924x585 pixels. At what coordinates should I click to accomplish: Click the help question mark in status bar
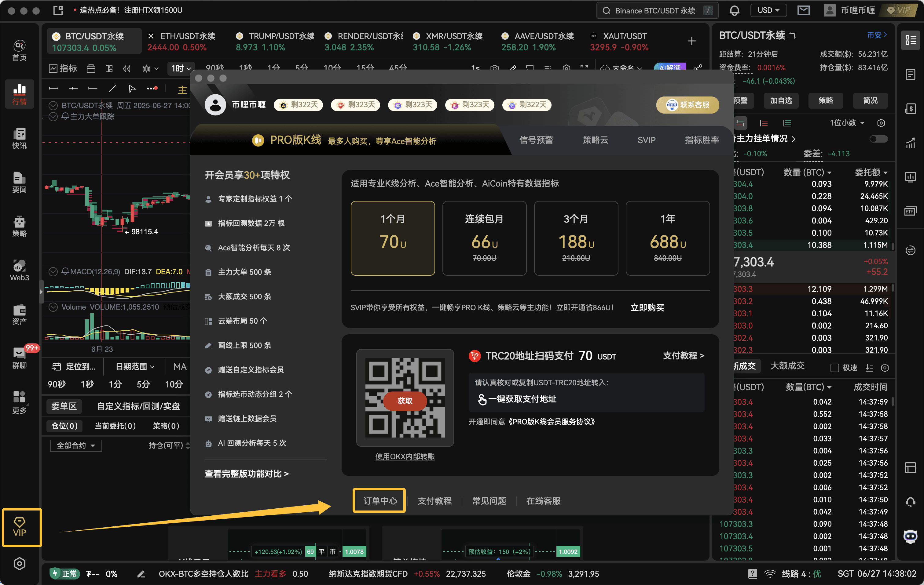click(753, 573)
